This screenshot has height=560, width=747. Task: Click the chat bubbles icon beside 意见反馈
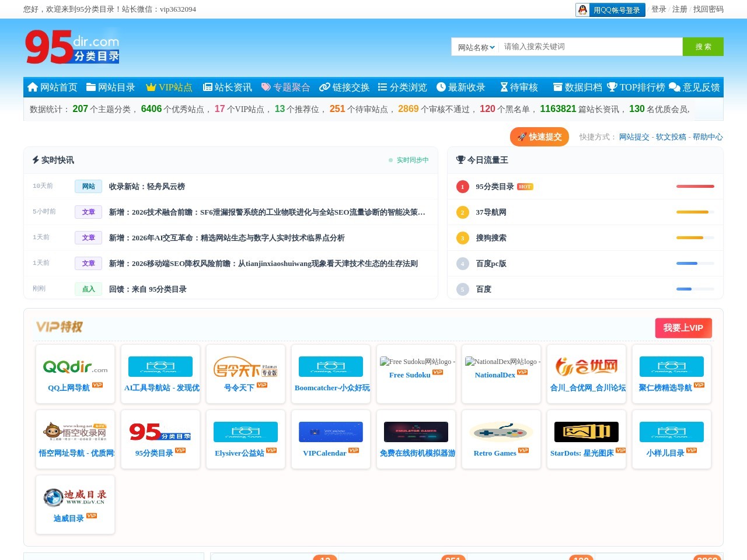675,87
